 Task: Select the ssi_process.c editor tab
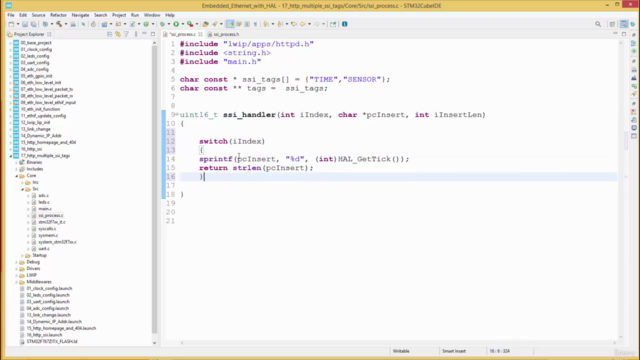click(182, 34)
